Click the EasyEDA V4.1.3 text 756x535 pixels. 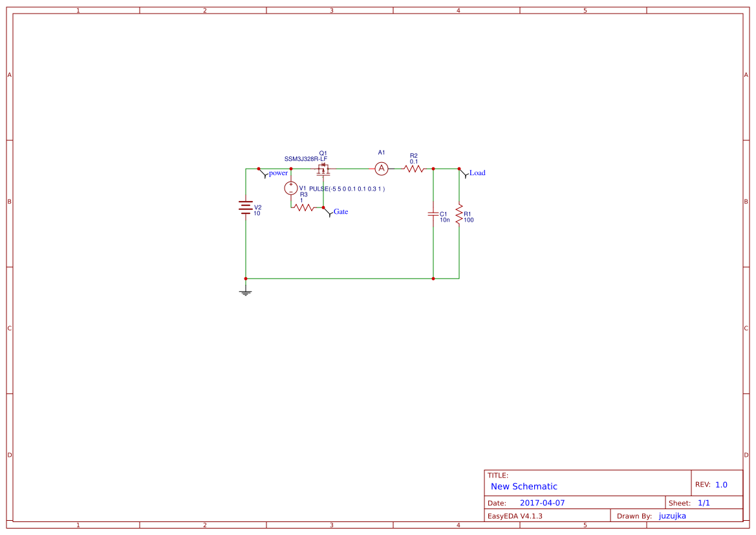(514, 516)
